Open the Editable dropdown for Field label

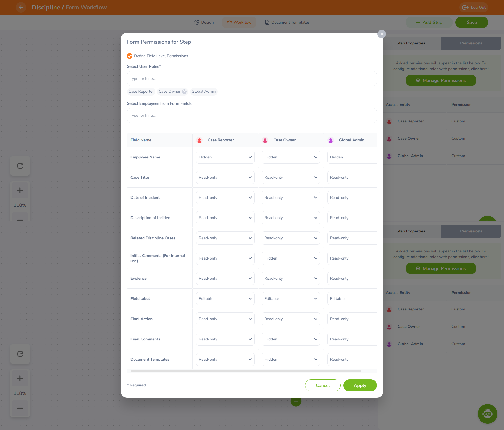[225, 298]
